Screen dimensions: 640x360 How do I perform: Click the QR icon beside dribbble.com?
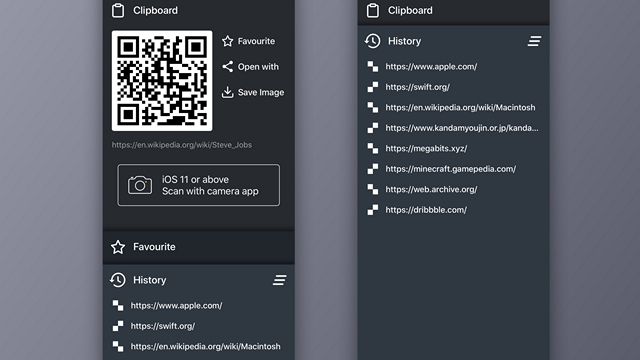(373, 210)
